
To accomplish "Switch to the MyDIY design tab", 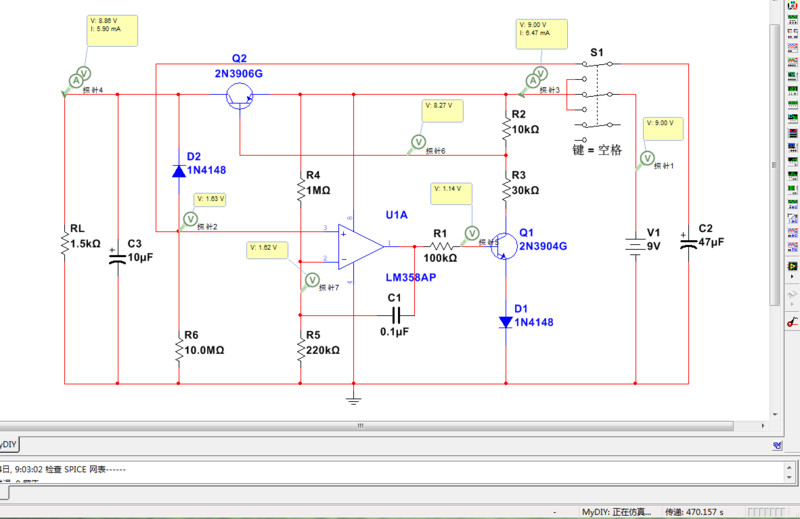I will [x=8, y=445].
